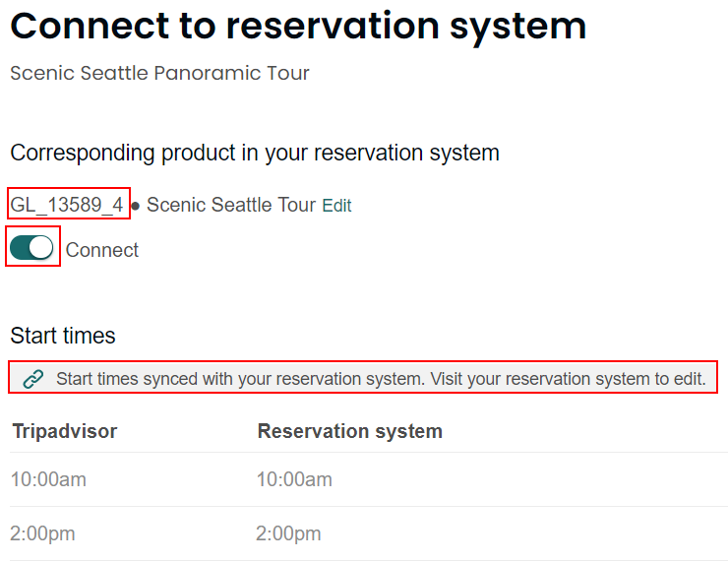Click the Start times section heading
728x562 pixels.
63,336
